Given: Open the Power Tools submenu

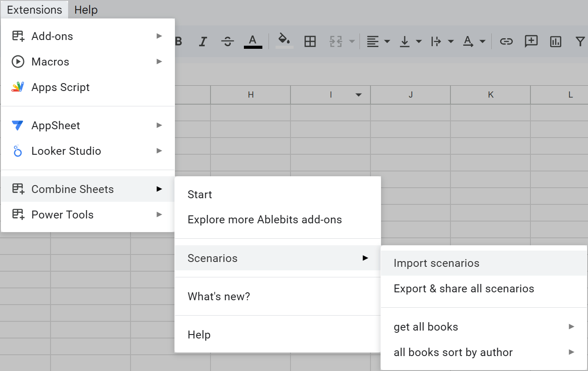Looking at the screenshot, I should (88, 215).
